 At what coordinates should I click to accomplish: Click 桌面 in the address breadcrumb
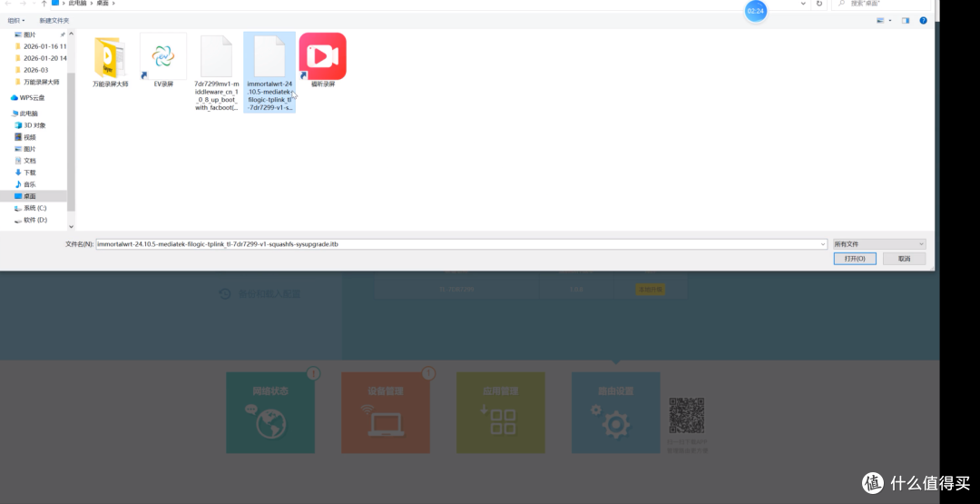(102, 4)
